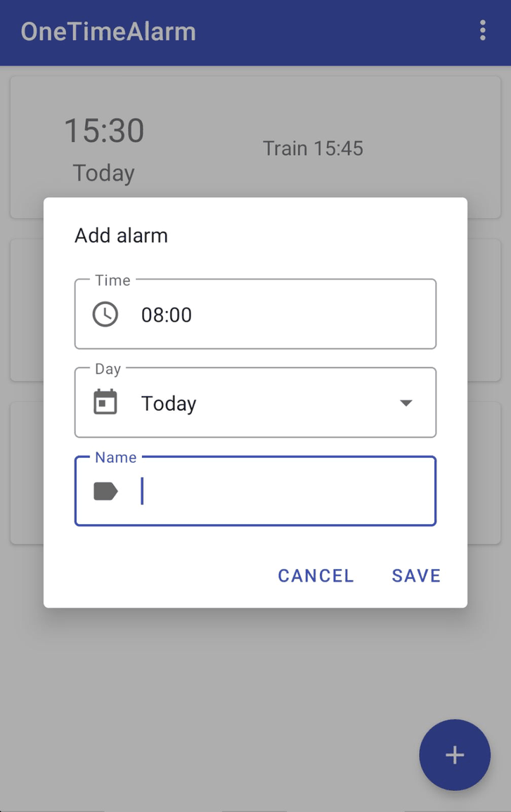Click the 08:00 time value
This screenshot has width=511, height=812.
(167, 315)
